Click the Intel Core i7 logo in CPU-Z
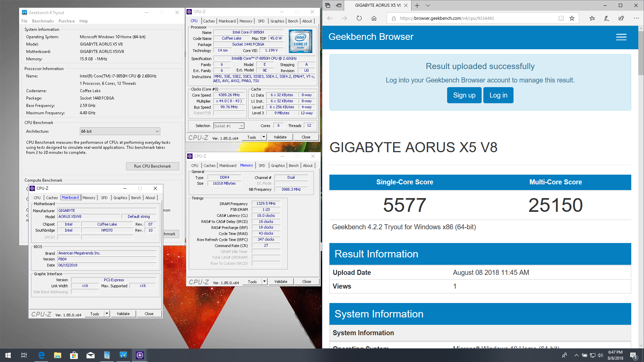Viewport: 644px width, 362px height. point(301,41)
